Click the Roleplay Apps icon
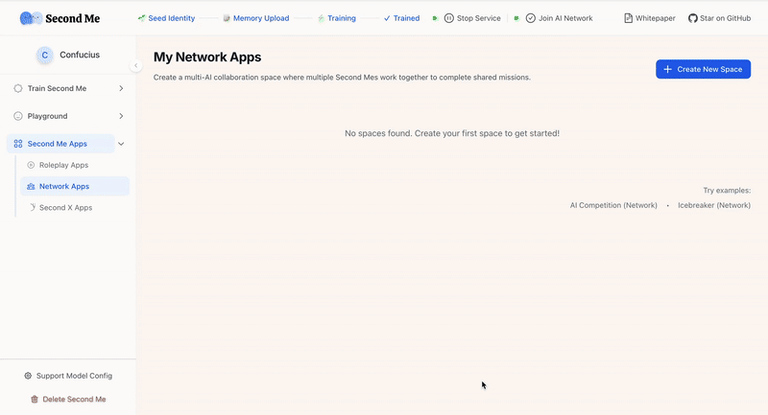Image resolution: width=768 pixels, height=415 pixels. pyautogui.click(x=31, y=165)
